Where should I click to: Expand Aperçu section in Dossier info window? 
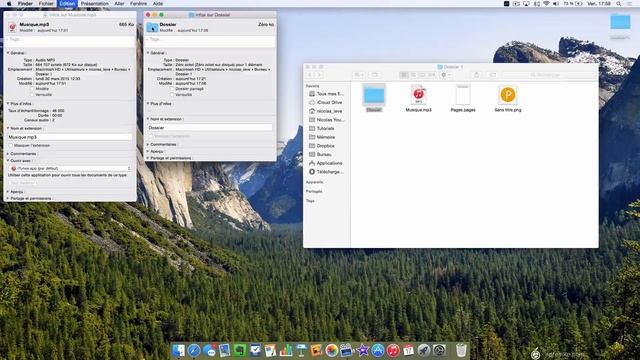(148, 151)
